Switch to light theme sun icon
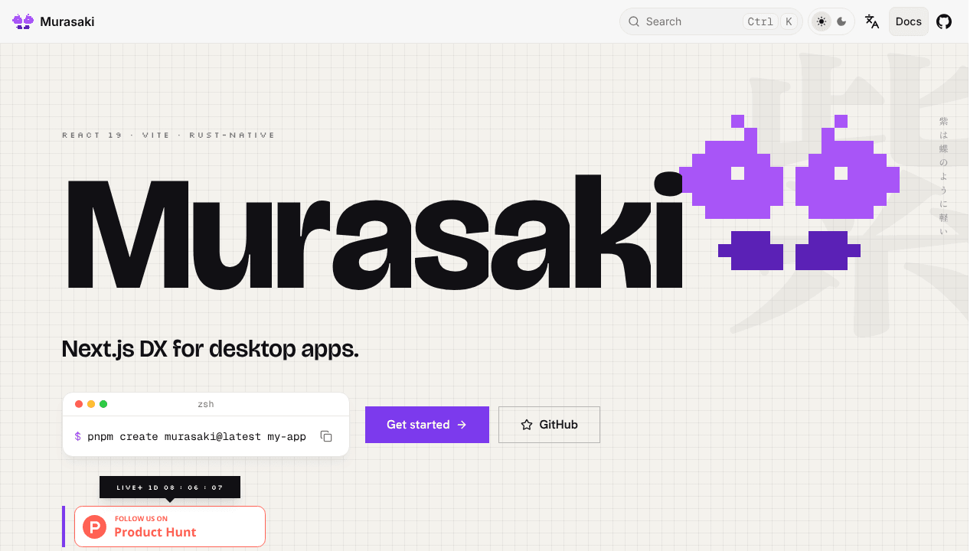This screenshot has width=980, height=551. point(822,21)
